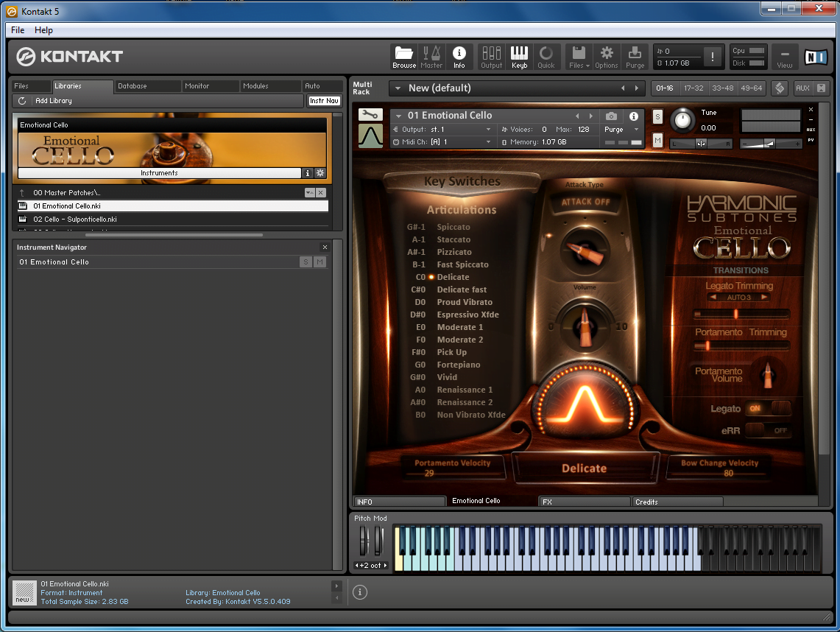This screenshot has height=632, width=840.
Task: Open Emotional Cello library options gear
Action: (320, 173)
